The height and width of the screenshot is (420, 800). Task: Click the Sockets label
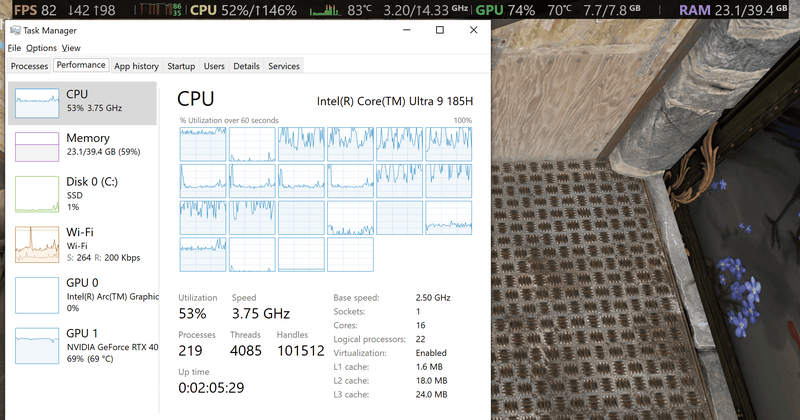349,311
